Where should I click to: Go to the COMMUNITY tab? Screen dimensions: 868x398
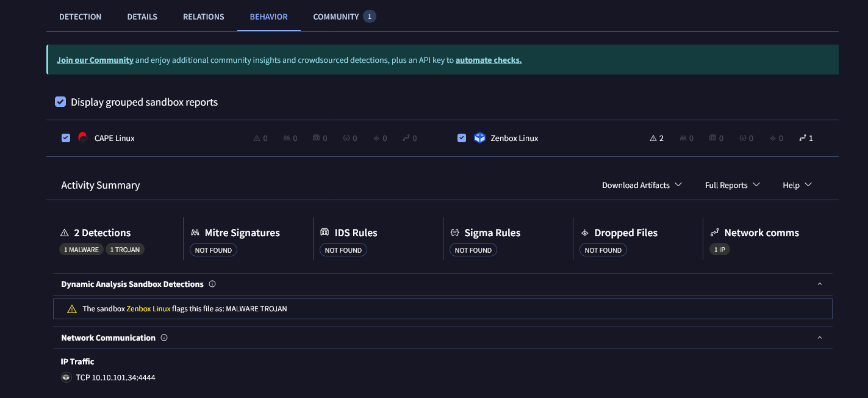pyautogui.click(x=335, y=16)
